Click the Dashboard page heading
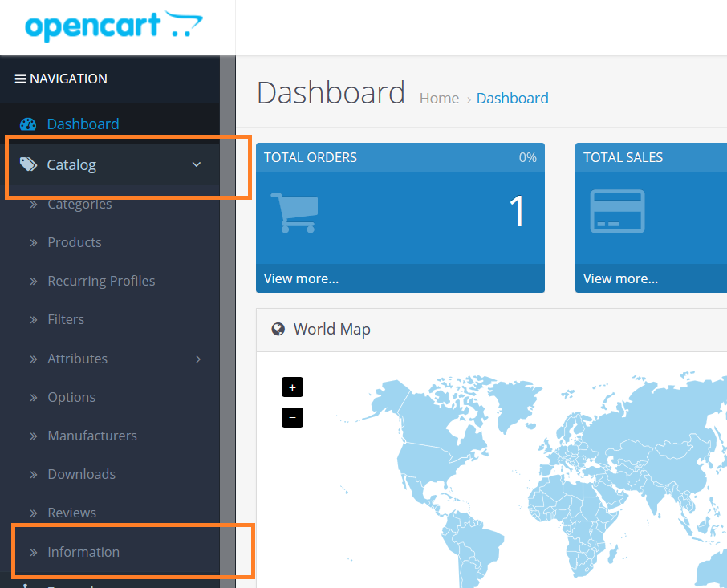Viewport: 727px width, 588px height. [x=331, y=93]
